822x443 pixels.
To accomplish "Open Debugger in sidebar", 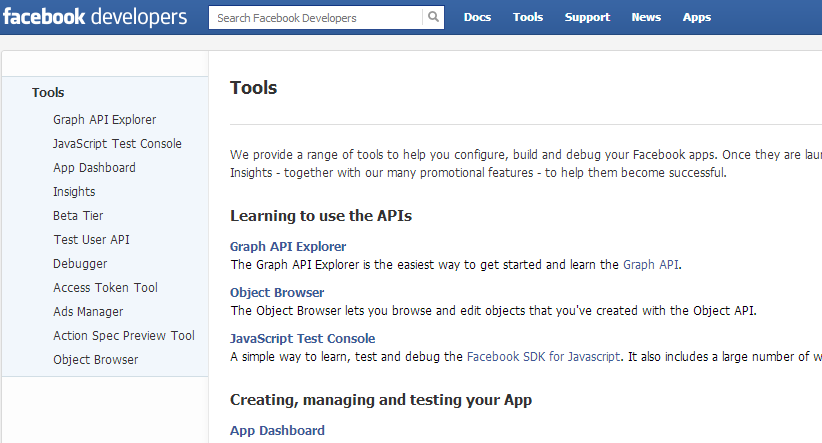I will click(x=80, y=264).
